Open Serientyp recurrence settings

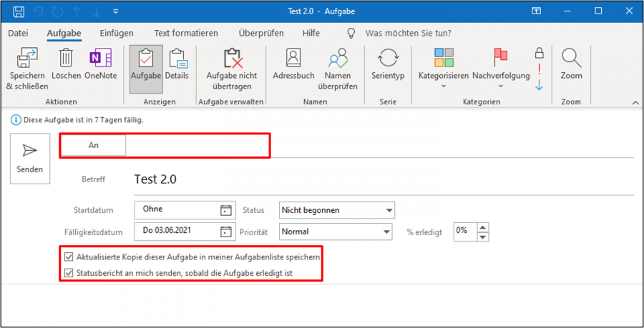388,64
